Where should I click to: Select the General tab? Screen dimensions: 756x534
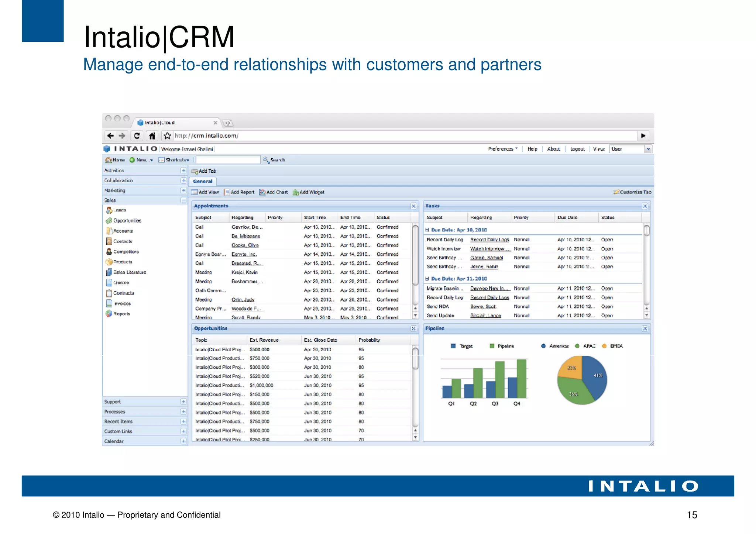203,181
